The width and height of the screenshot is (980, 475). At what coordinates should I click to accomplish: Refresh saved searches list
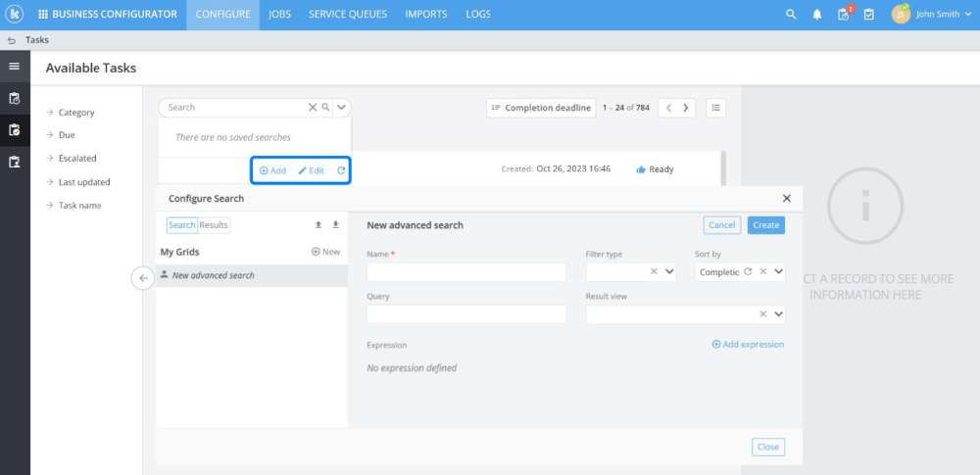point(341,170)
